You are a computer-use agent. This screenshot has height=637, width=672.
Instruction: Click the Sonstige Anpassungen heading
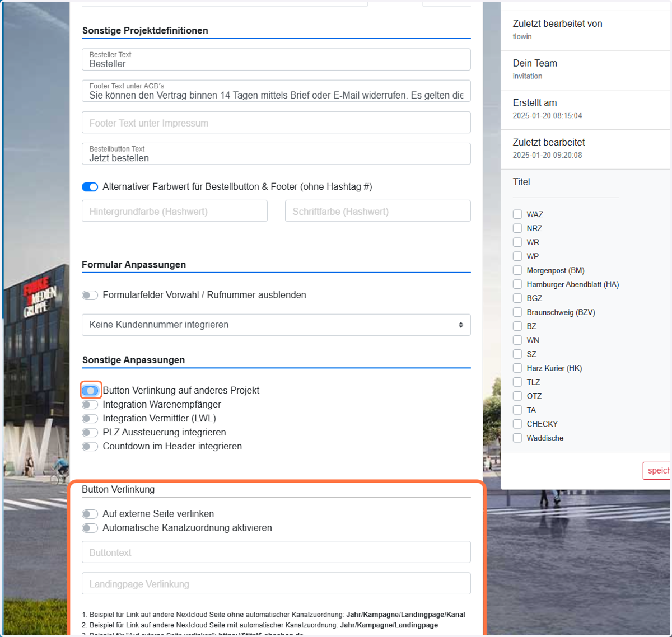[x=133, y=360]
